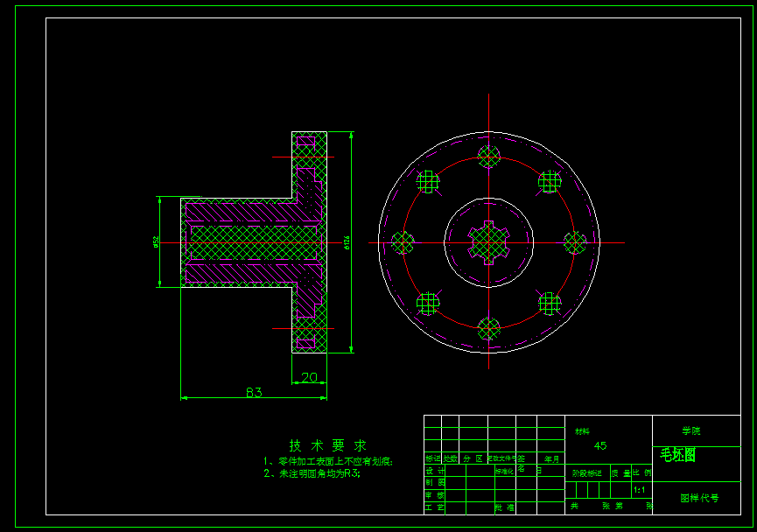Click the 材料 label in title block

583,431
